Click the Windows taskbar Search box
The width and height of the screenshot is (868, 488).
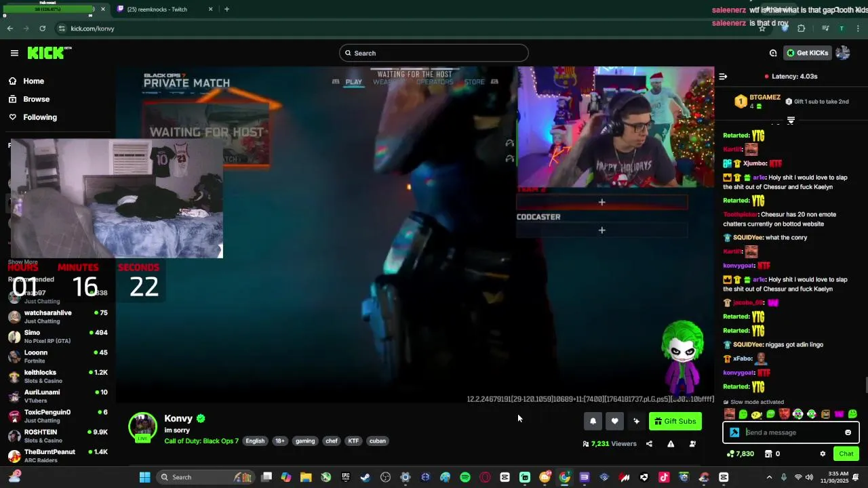tap(205, 477)
